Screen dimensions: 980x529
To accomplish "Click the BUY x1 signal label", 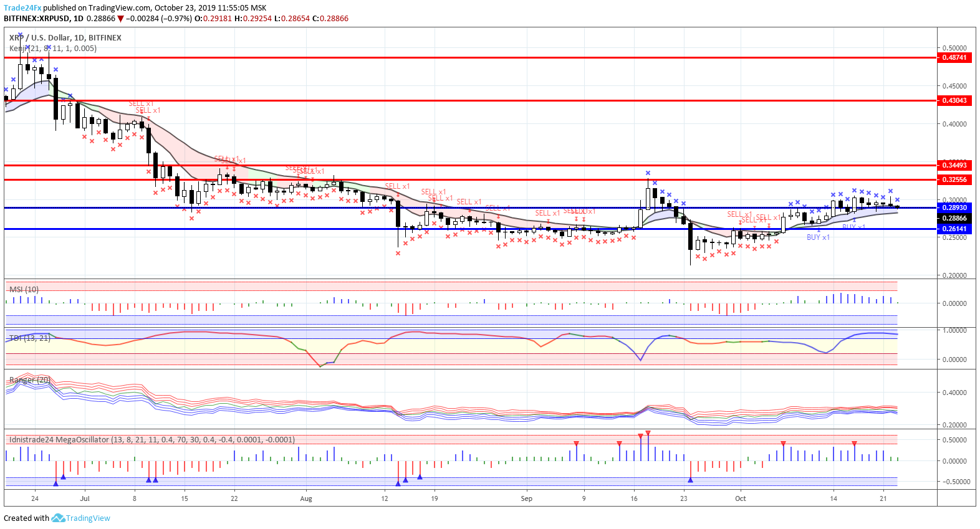I will (818, 237).
